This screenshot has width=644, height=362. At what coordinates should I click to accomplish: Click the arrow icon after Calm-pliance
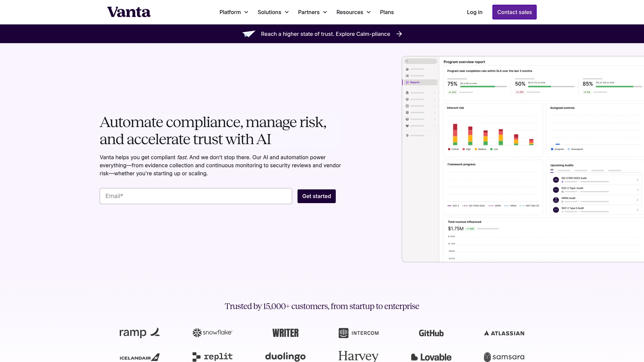[x=399, y=34]
